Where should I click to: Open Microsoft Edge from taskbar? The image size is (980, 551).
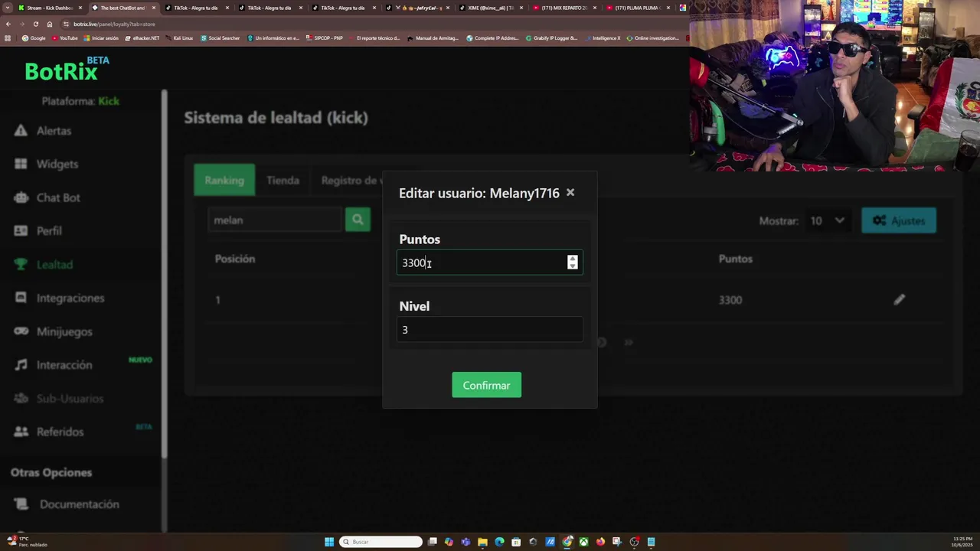point(499,542)
